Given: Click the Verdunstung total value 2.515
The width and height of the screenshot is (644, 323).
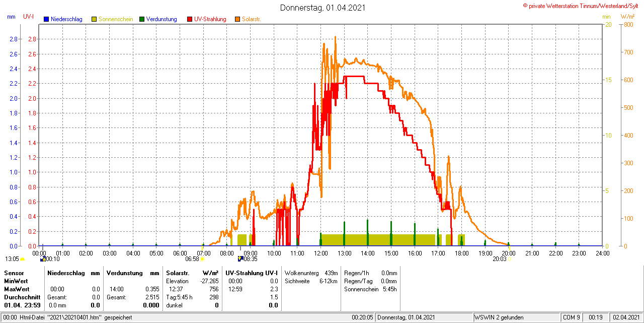Looking at the screenshot, I should [151, 297].
